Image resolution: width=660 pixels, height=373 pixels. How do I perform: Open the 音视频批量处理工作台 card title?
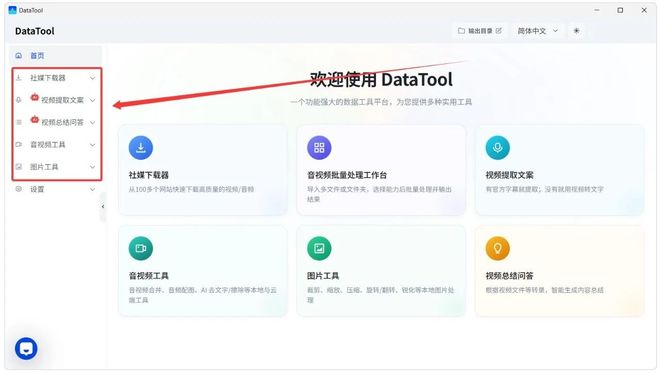tap(347, 175)
